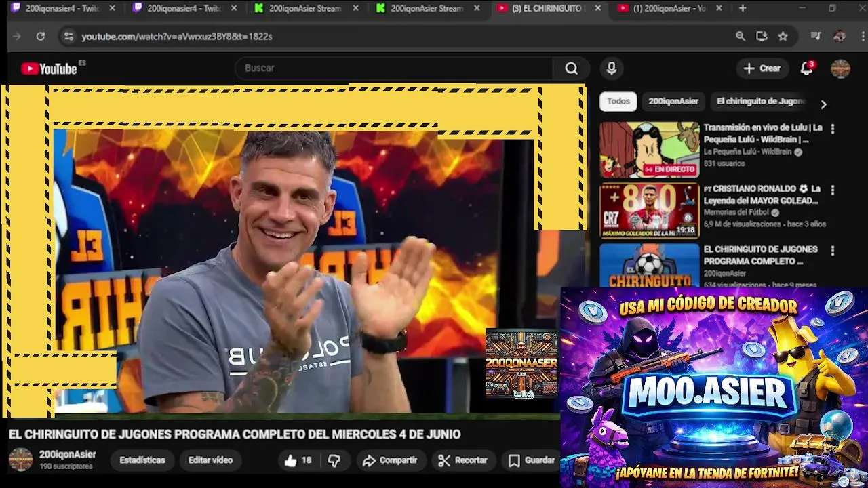
Task: Switch to the (1) 200iqonAsier YouTube tab
Action: pos(670,9)
